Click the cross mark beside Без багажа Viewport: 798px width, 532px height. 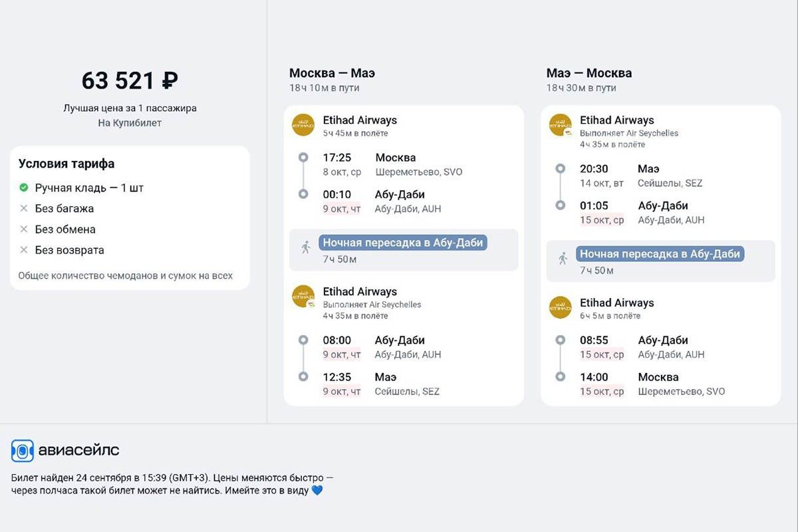pyautogui.click(x=24, y=209)
